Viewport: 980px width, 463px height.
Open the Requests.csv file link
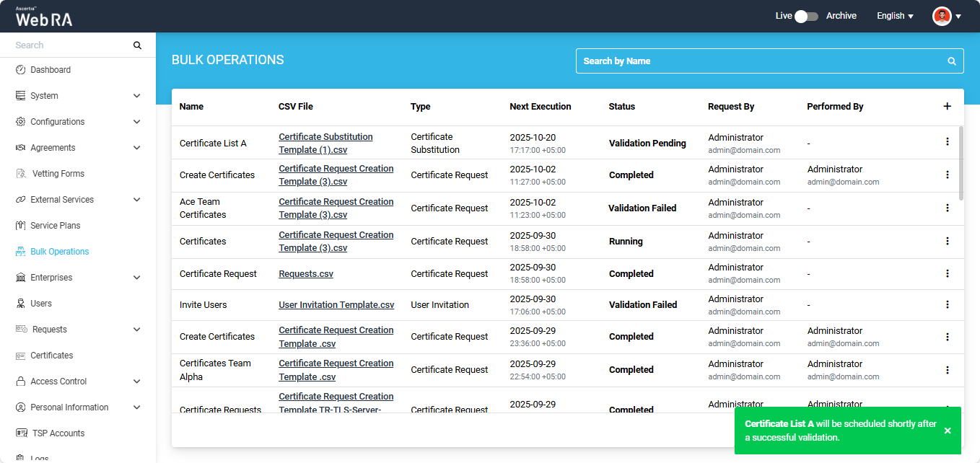[x=306, y=274]
